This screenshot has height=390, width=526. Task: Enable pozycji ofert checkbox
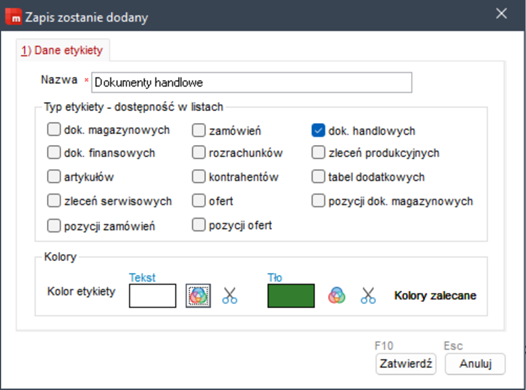(x=199, y=225)
